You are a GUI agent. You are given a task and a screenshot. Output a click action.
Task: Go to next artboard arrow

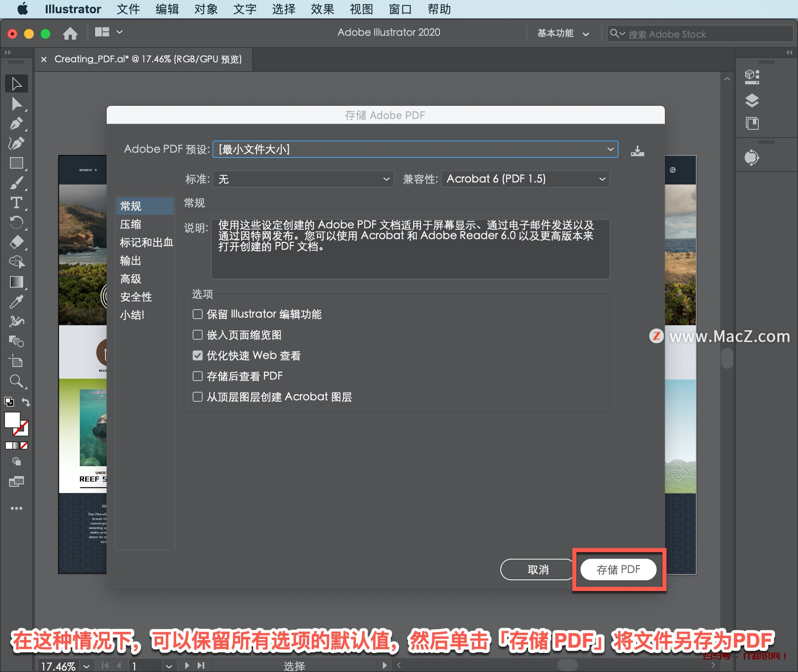coord(187,666)
